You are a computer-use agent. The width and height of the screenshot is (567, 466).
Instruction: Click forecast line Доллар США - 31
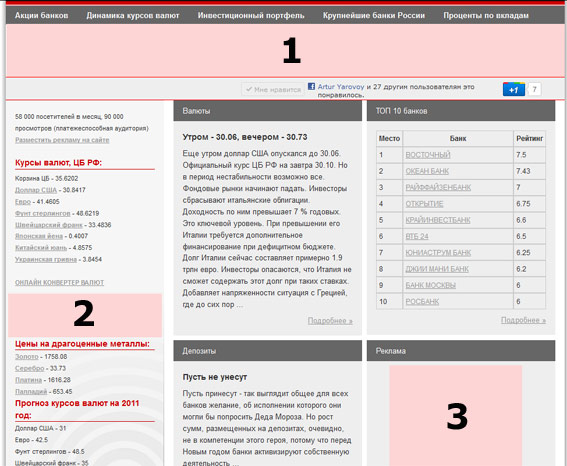(40, 428)
